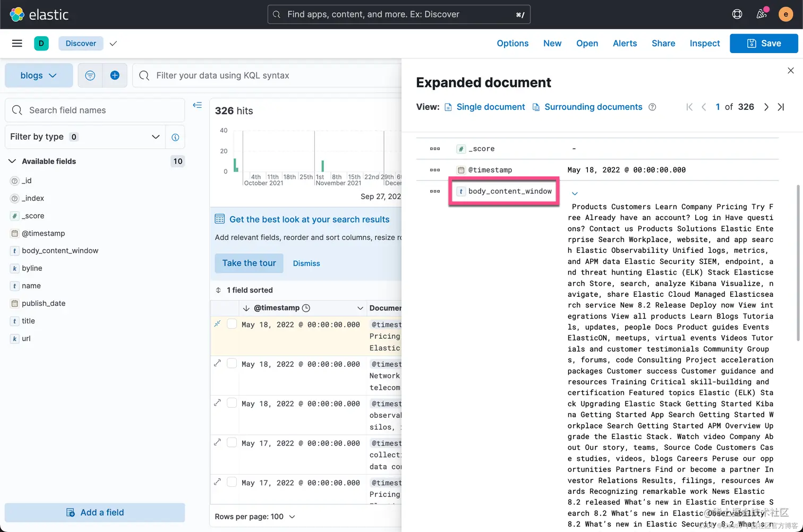Open the blogs data view dropdown
Viewport: 803px width, 532px height.
pos(39,75)
